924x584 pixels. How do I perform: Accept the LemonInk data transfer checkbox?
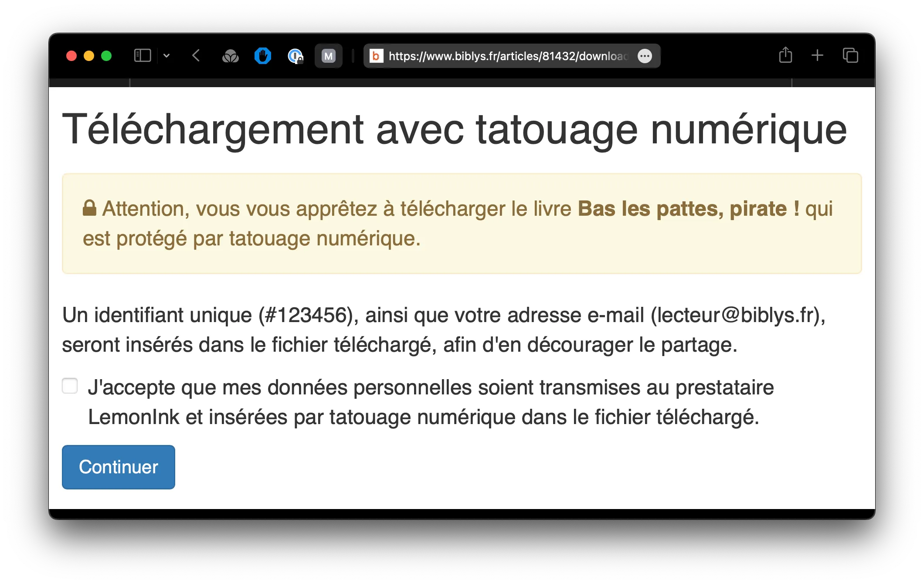pyautogui.click(x=69, y=386)
